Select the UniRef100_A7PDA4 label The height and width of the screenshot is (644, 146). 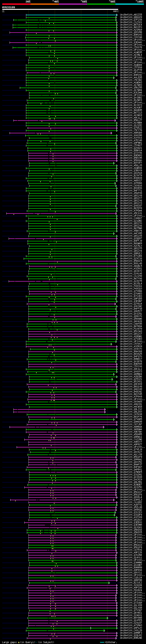pyautogui.click(x=131, y=211)
